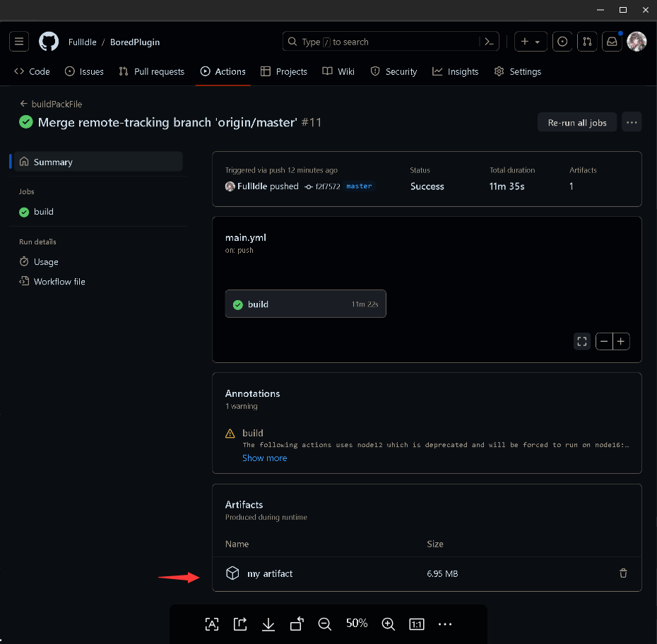The image size is (657, 644).
Task: Go back to buildPackFile workflow
Action: coord(51,104)
